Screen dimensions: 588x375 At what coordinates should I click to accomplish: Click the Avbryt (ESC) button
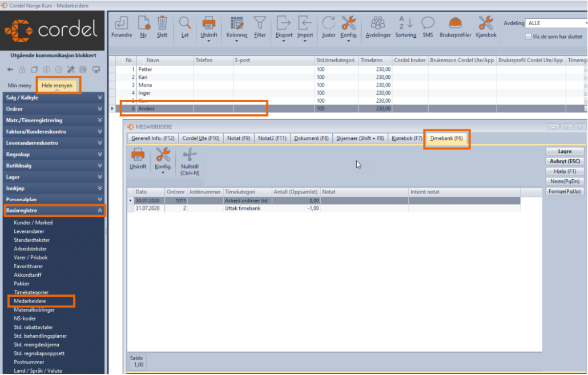click(x=565, y=162)
